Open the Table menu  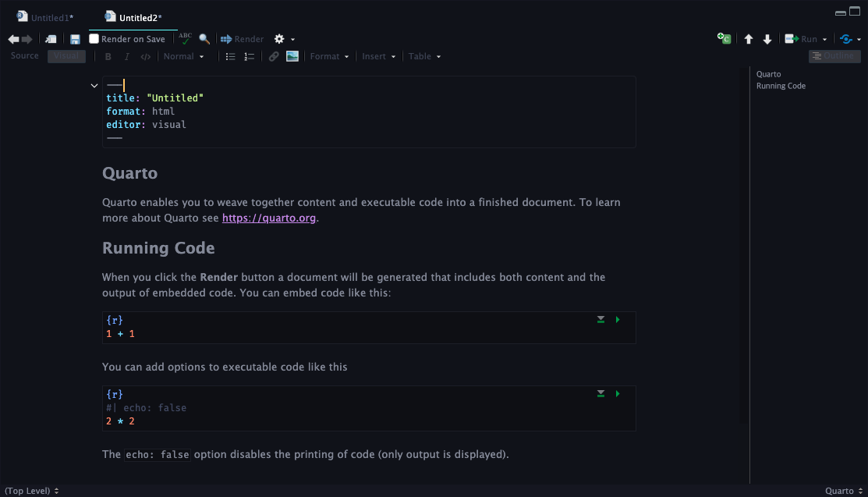point(424,56)
